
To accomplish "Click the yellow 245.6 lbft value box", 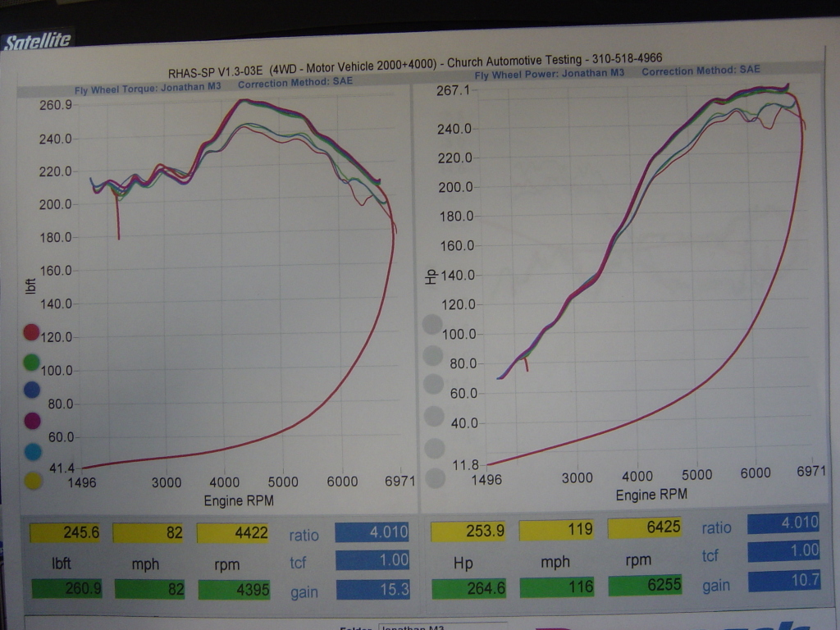I will (66, 533).
